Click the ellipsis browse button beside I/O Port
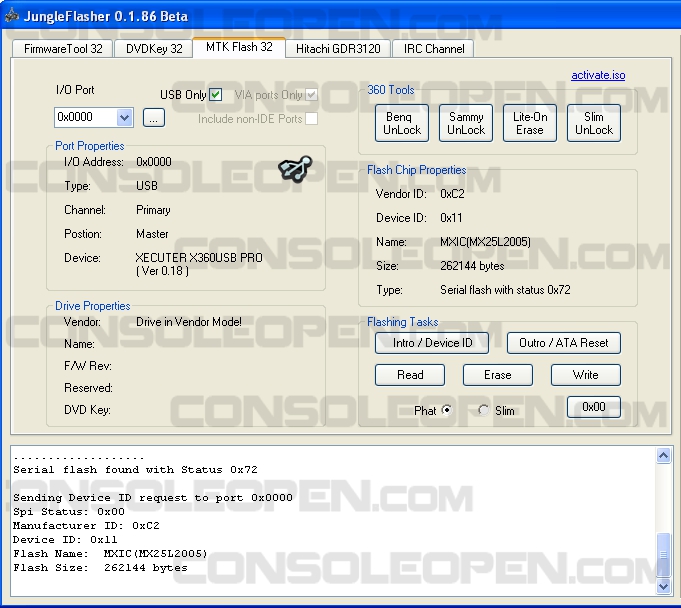The width and height of the screenshot is (681, 608). pyautogui.click(x=154, y=118)
